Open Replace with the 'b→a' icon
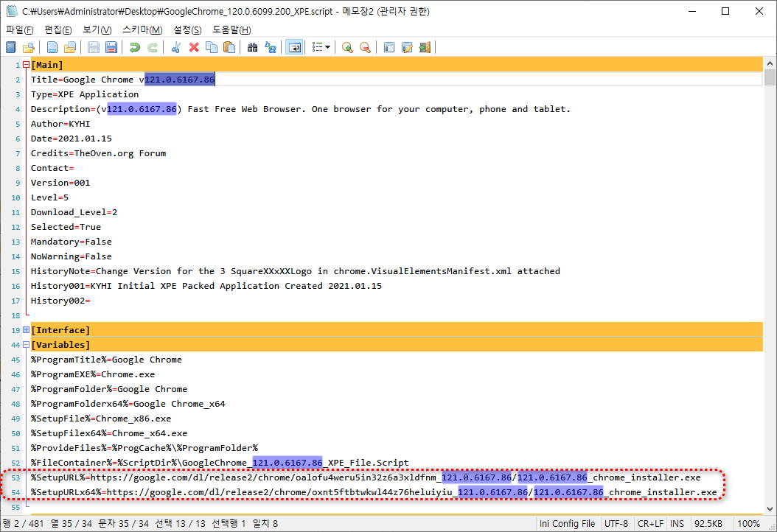 271,48
